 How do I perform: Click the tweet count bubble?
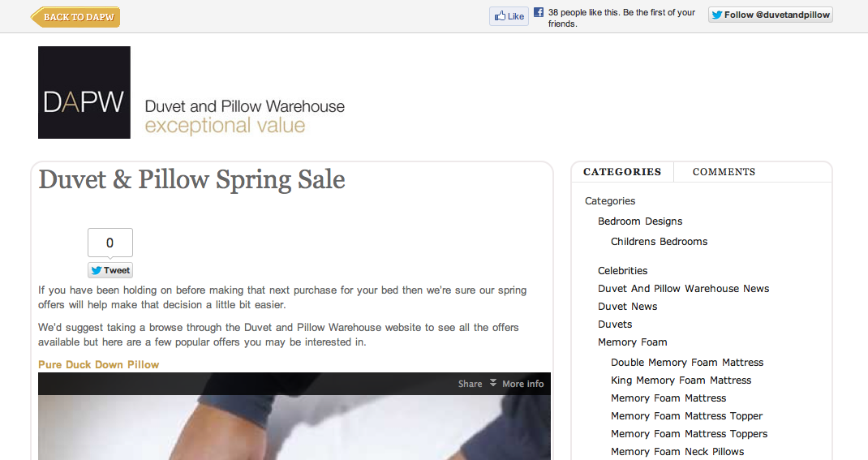coord(110,243)
